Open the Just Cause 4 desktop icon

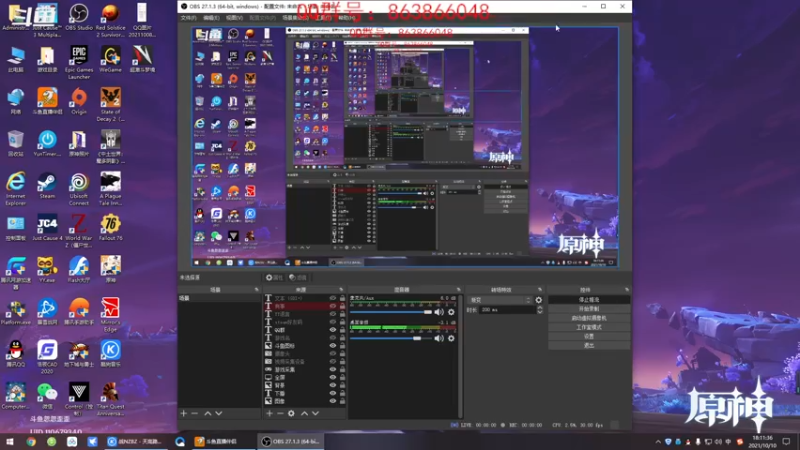click(x=47, y=228)
